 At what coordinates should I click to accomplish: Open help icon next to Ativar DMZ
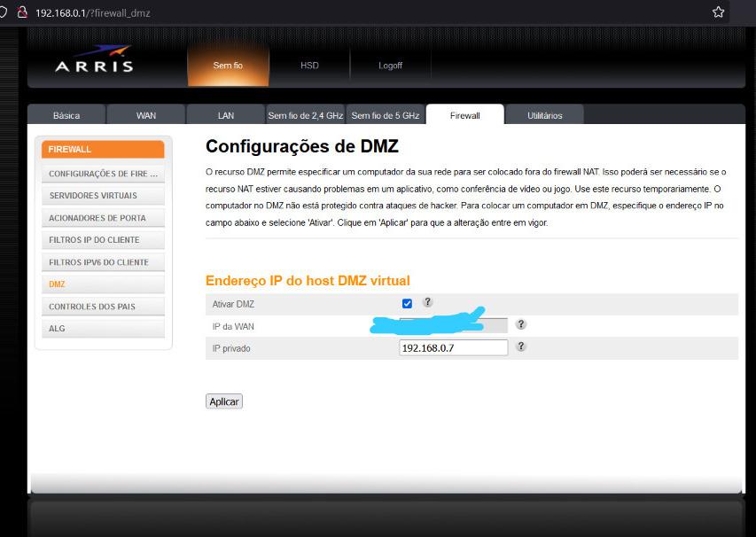(x=427, y=302)
